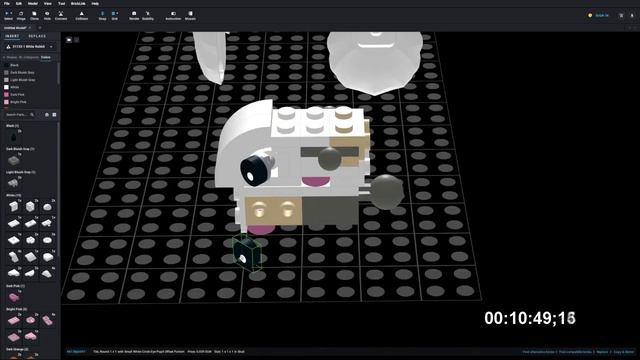Switch to the INSERT tab
The height and width of the screenshot is (360, 640).
[x=12, y=36]
